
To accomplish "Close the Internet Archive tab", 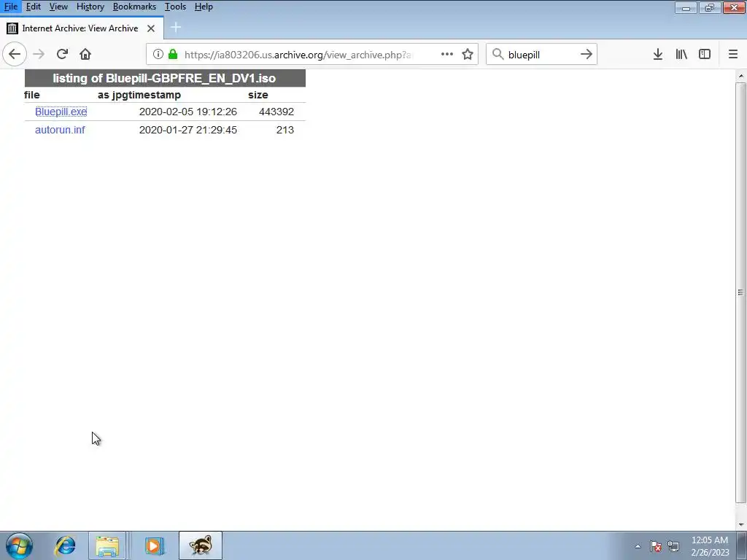I will 151,28.
